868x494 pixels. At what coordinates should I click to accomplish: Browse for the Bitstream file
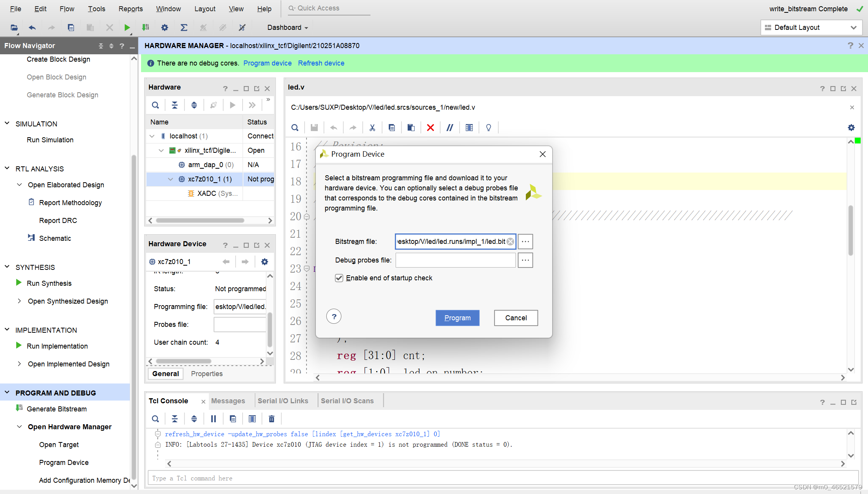[x=525, y=242]
